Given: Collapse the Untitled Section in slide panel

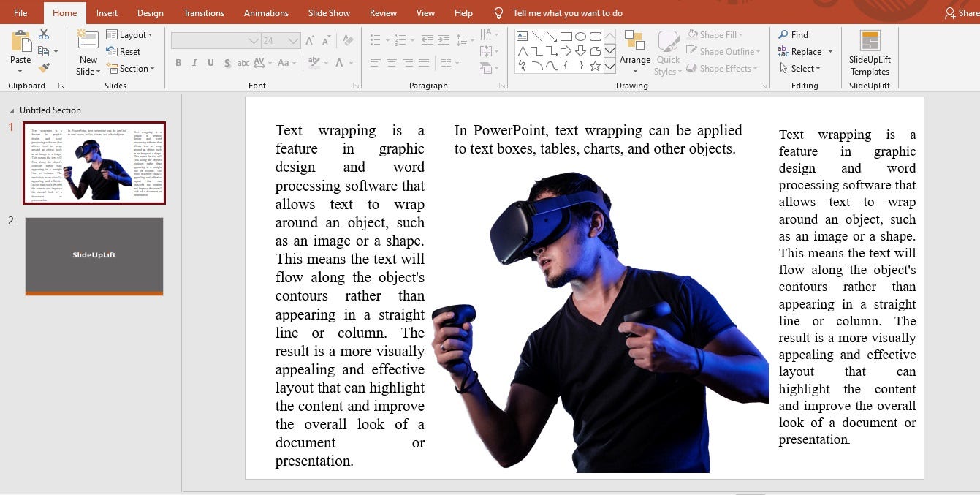Looking at the screenshot, I should (x=11, y=111).
